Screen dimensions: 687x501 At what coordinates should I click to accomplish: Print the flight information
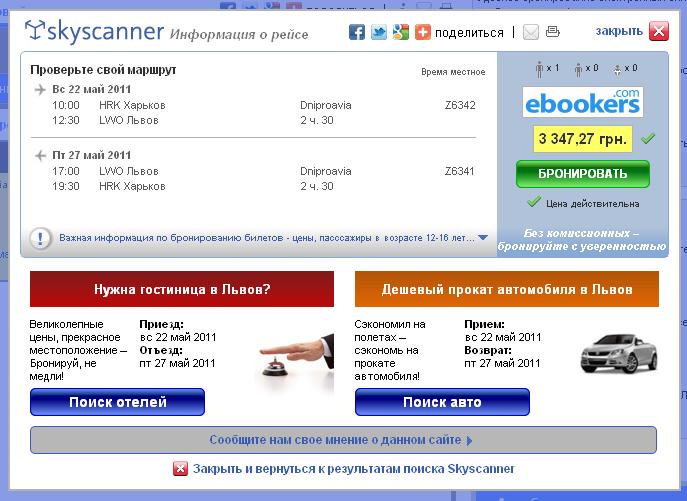point(553,32)
